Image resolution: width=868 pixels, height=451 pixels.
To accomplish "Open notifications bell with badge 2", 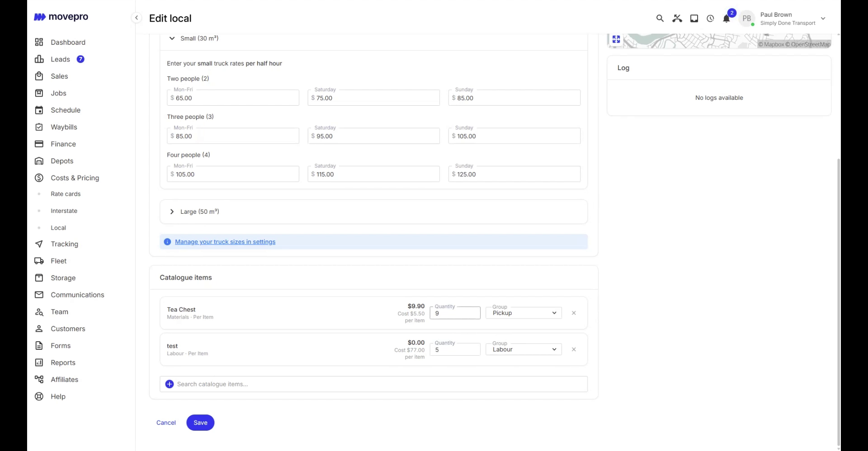I will point(726,19).
